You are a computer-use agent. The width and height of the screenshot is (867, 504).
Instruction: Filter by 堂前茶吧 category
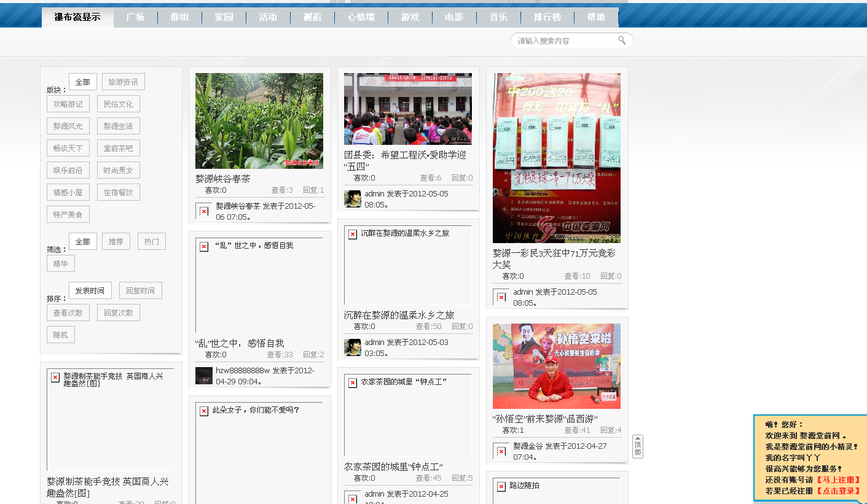point(119,148)
